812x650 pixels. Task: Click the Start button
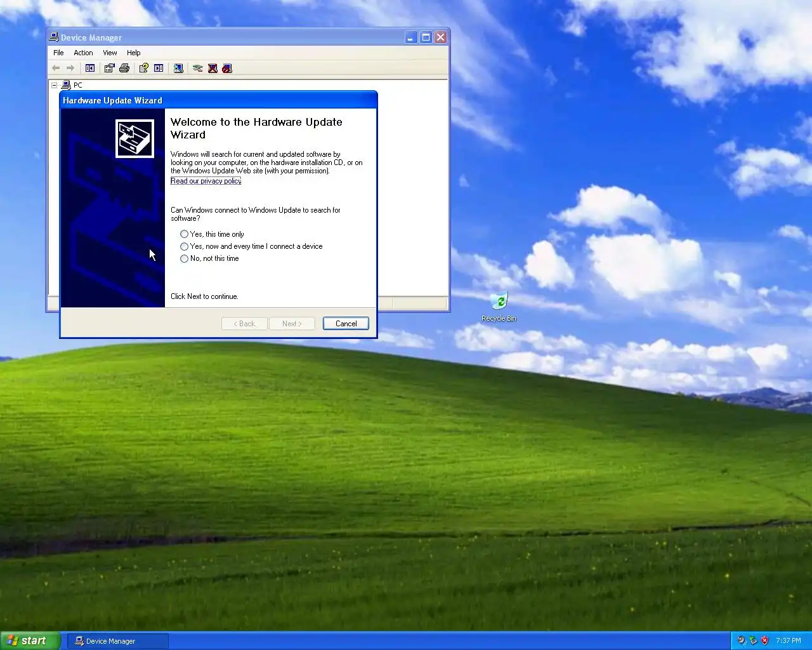click(x=30, y=640)
